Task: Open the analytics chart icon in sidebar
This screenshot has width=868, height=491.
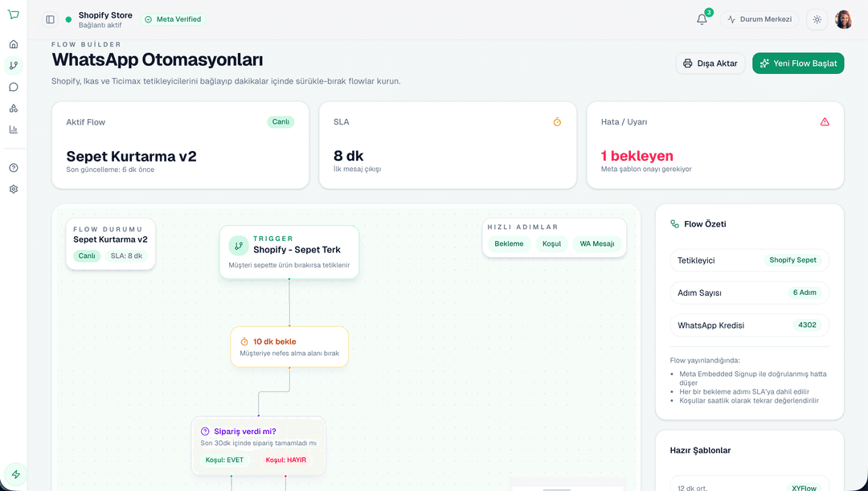Action: tap(12, 129)
